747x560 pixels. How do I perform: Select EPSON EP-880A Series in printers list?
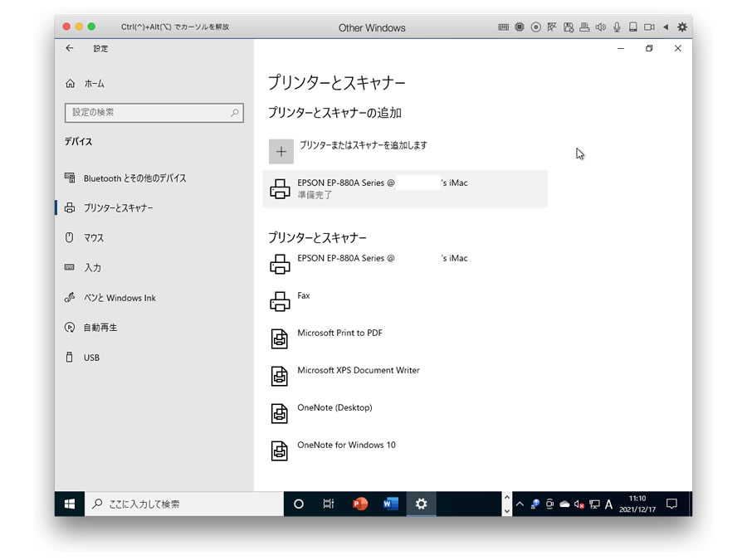pyautogui.click(x=405, y=263)
